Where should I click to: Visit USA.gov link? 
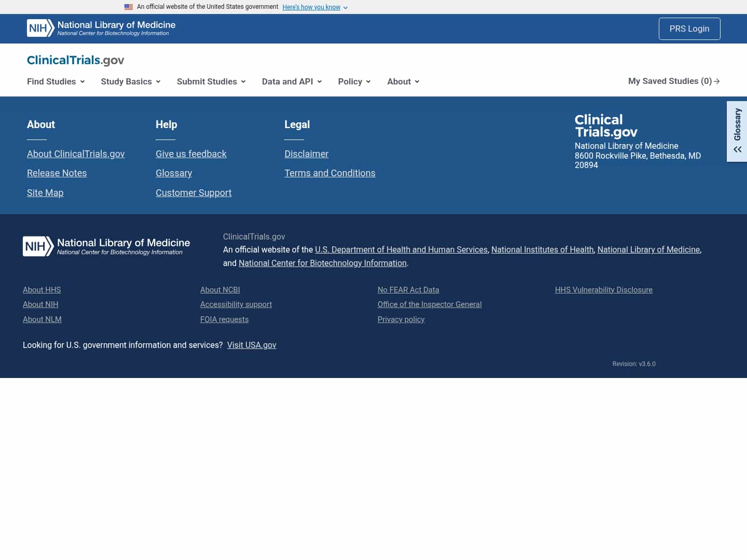(x=252, y=345)
